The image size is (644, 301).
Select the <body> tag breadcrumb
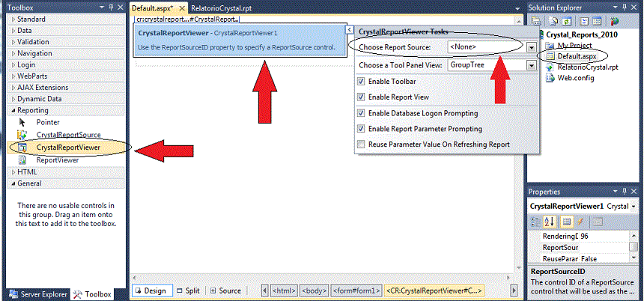point(315,291)
